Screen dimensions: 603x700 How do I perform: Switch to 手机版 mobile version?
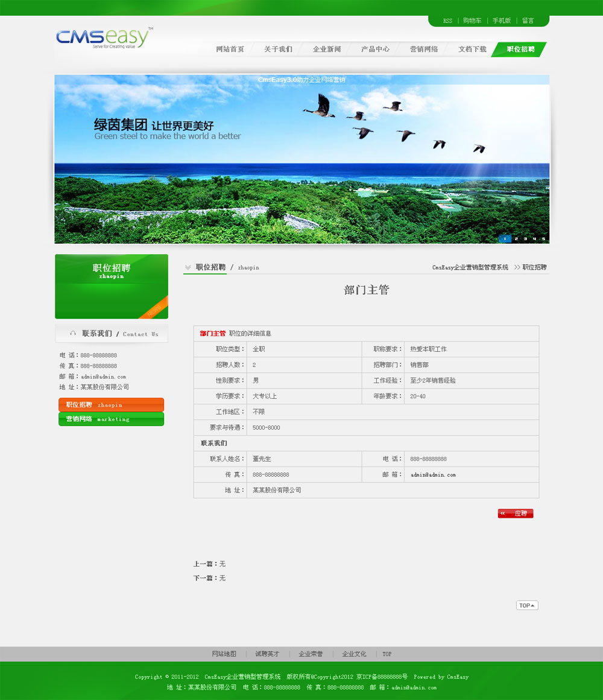[502, 21]
